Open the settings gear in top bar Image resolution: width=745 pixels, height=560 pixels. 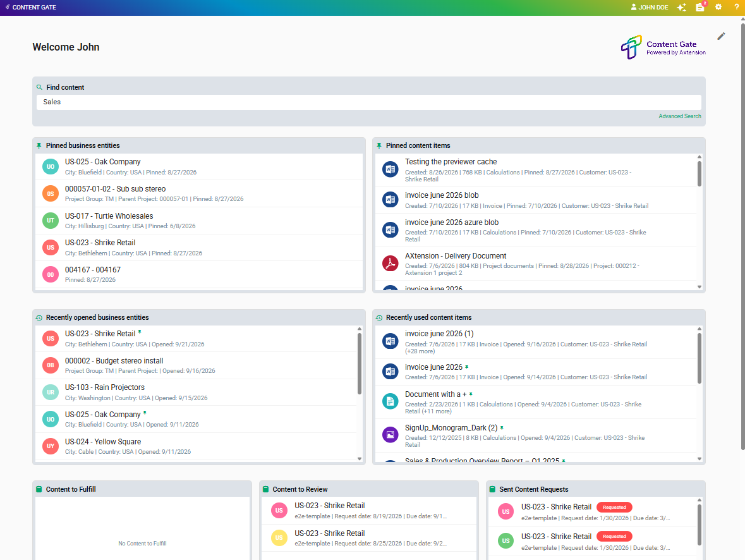(718, 7)
